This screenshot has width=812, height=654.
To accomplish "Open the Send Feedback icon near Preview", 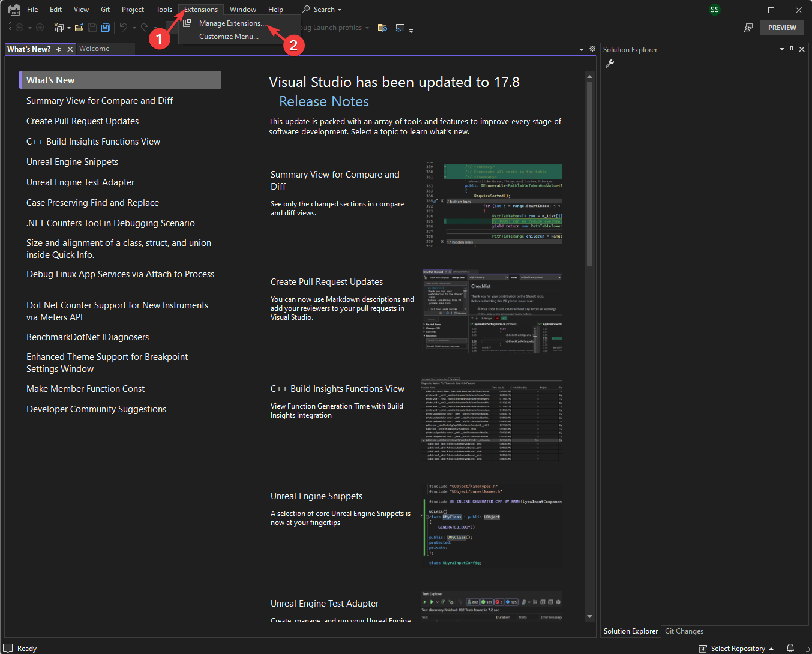I will 748,28.
